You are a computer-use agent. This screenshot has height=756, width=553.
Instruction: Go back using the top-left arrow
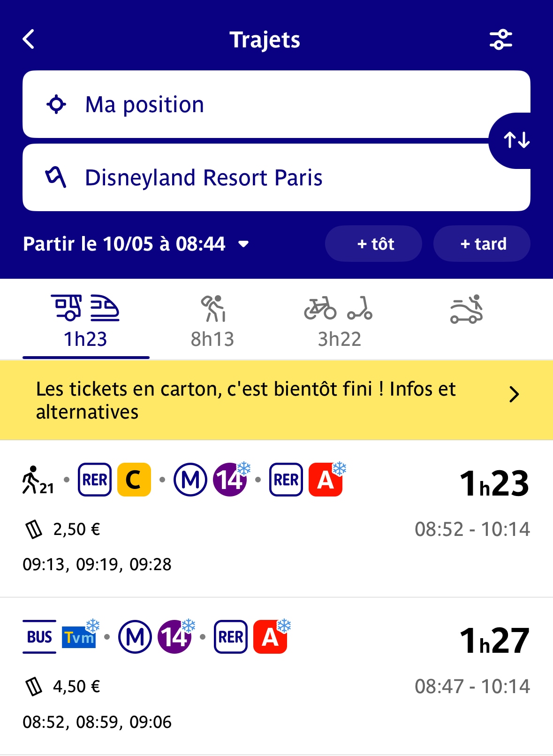29,39
